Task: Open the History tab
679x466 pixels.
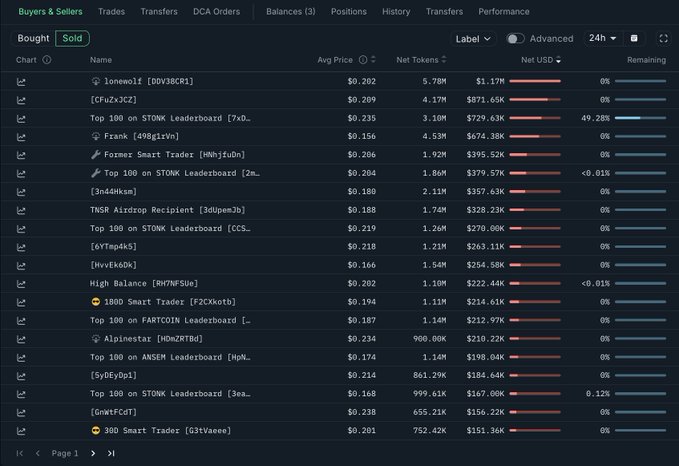Action: tap(396, 12)
